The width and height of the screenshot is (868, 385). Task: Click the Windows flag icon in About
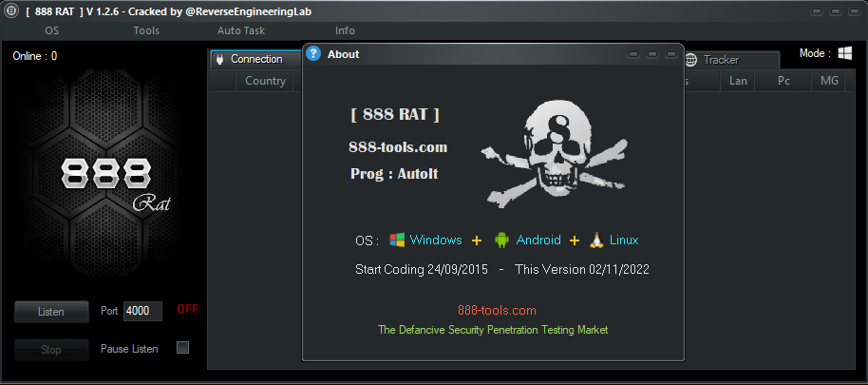point(397,240)
